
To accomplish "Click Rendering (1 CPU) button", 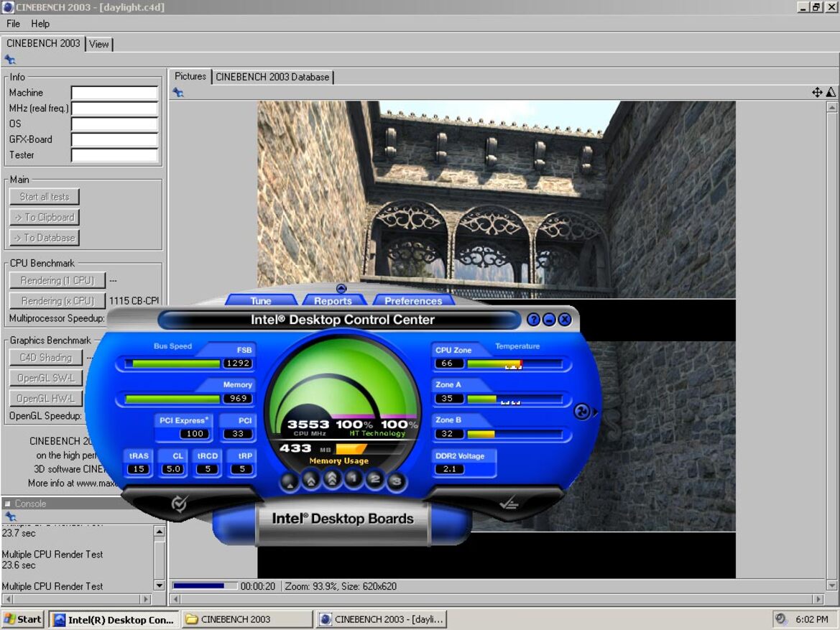I will coord(57,280).
